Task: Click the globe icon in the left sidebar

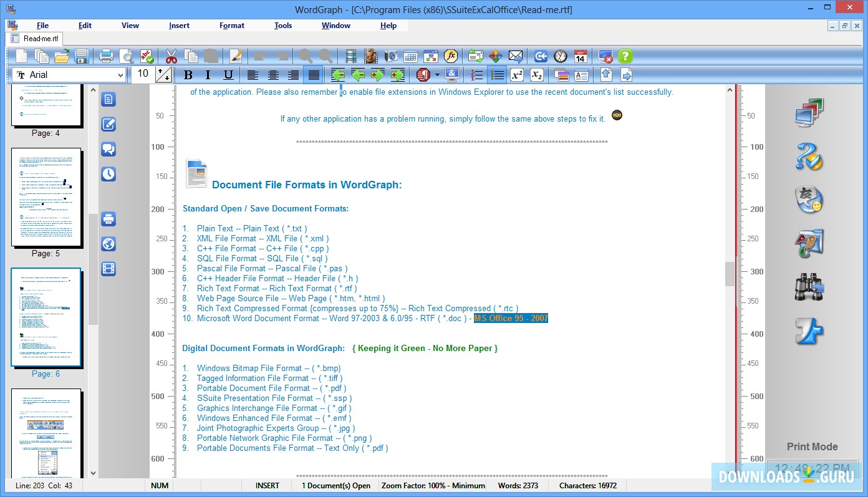Action: [x=108, y=244]
